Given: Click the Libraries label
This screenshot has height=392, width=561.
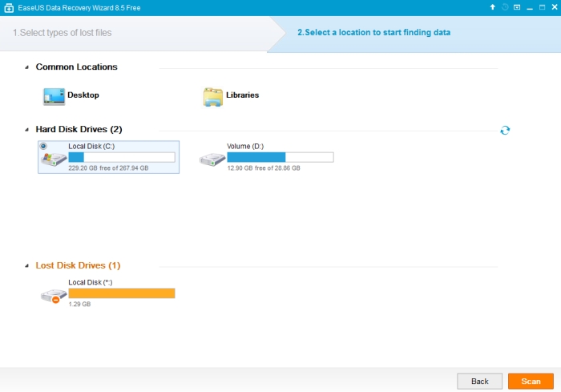Looking at the screenshot, I should pyautogui.click(x=242, y=95).
